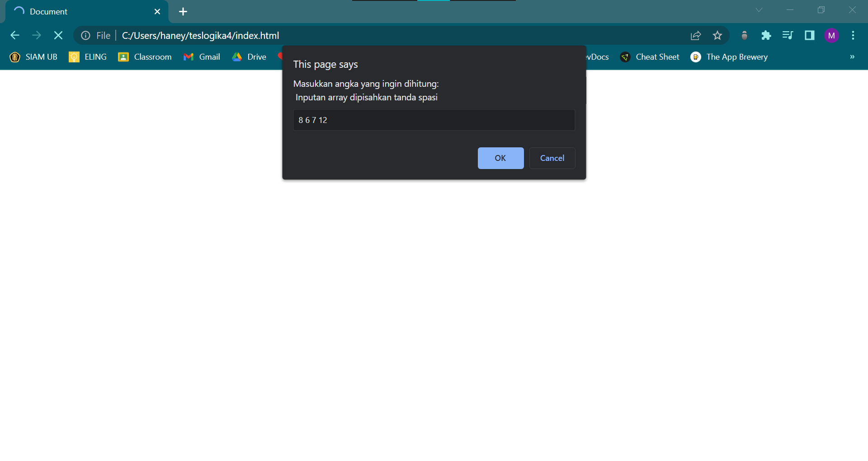
Task: Open the Cheat Sheet bookmark
Action: tap(650, 57)
